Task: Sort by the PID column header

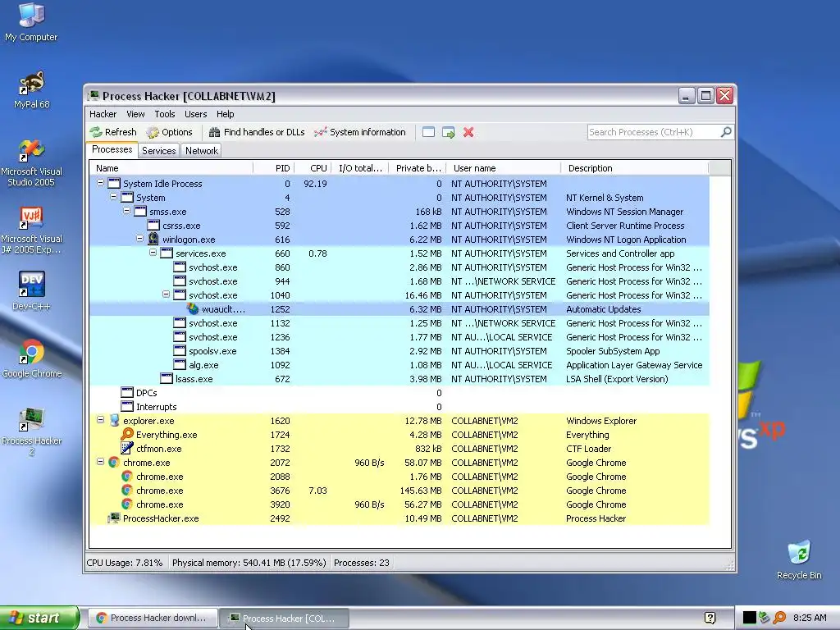Action: (273, 168)
